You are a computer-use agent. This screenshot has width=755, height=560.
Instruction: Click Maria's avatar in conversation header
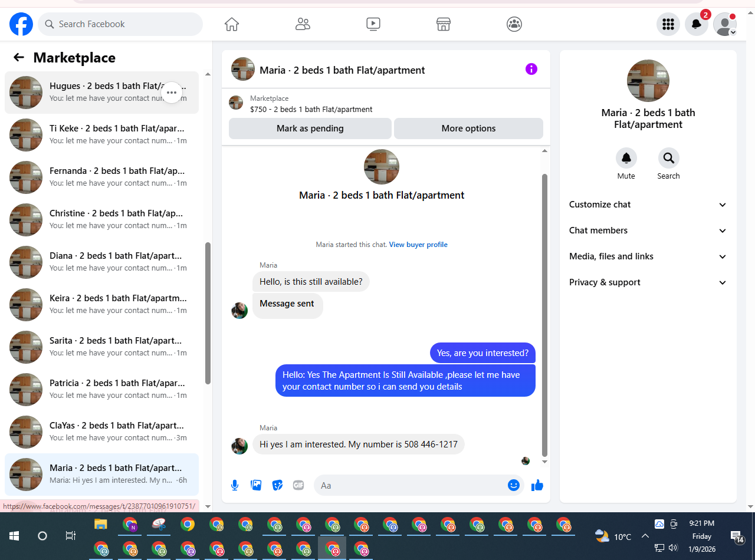(243, 69)
